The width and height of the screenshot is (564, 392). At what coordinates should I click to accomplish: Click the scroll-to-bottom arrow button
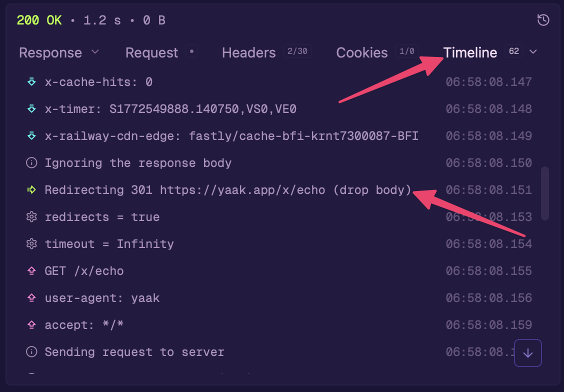[x=528, y=353]
